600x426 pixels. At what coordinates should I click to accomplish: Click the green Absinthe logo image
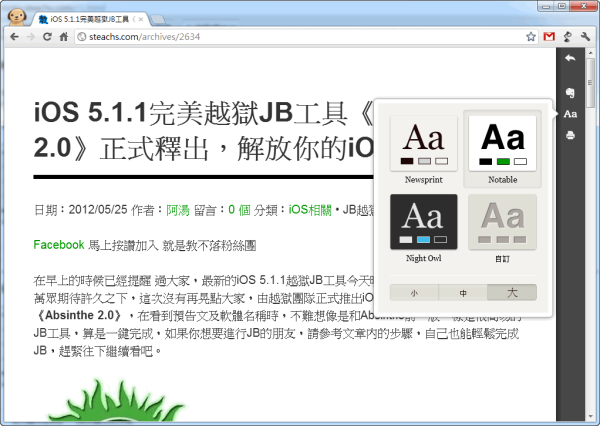(x=117, y=400)
